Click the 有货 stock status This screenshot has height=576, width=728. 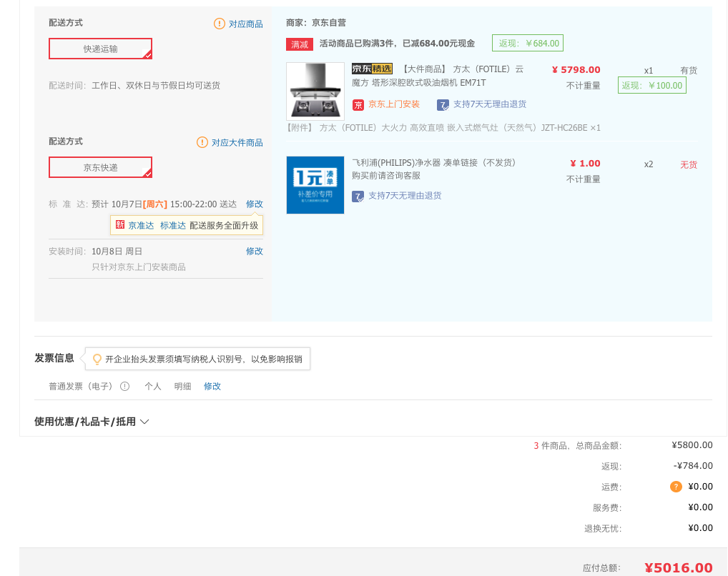[x=689, y=70]
